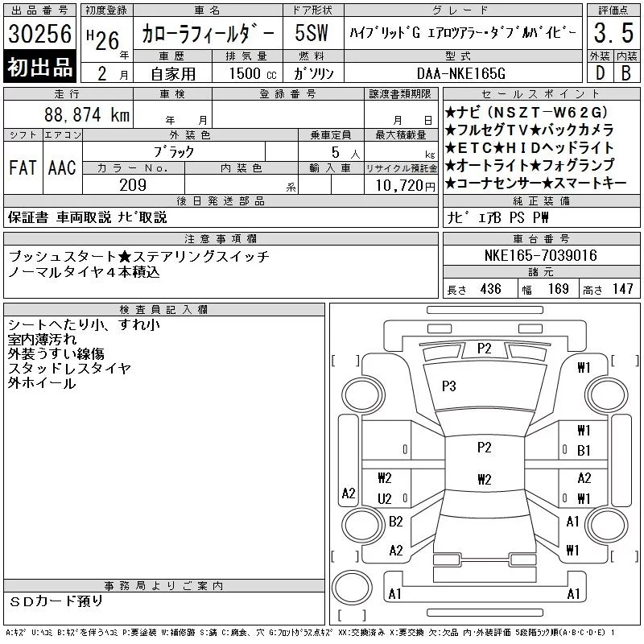This screenshot has width=644, height=644.
Task: Select the exterior color ブラック
Action: (173, 151)
